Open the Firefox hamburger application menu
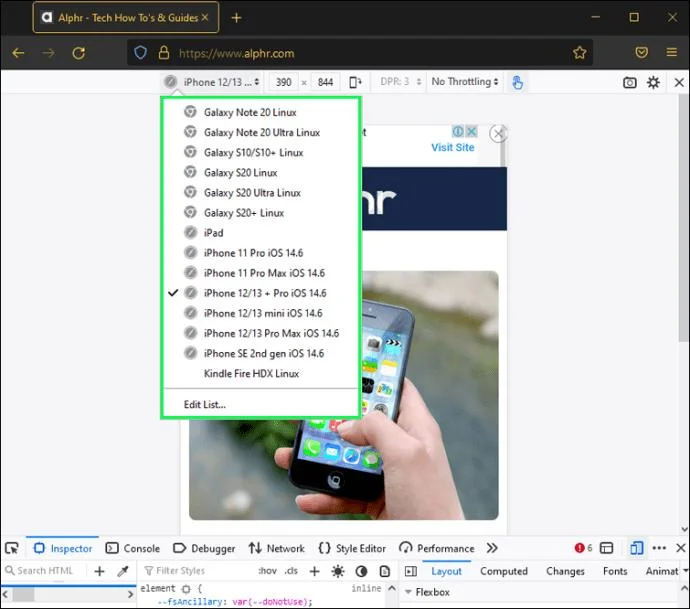Viewport: 690px width, 609px height. point(672,52)
